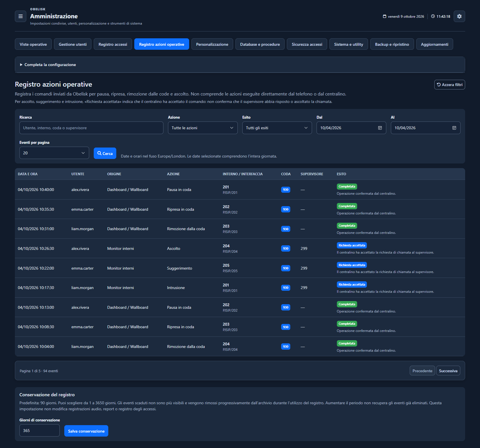Open the Esito dropdown
This screenshot has height=448, width=480.
click(277, 128)
